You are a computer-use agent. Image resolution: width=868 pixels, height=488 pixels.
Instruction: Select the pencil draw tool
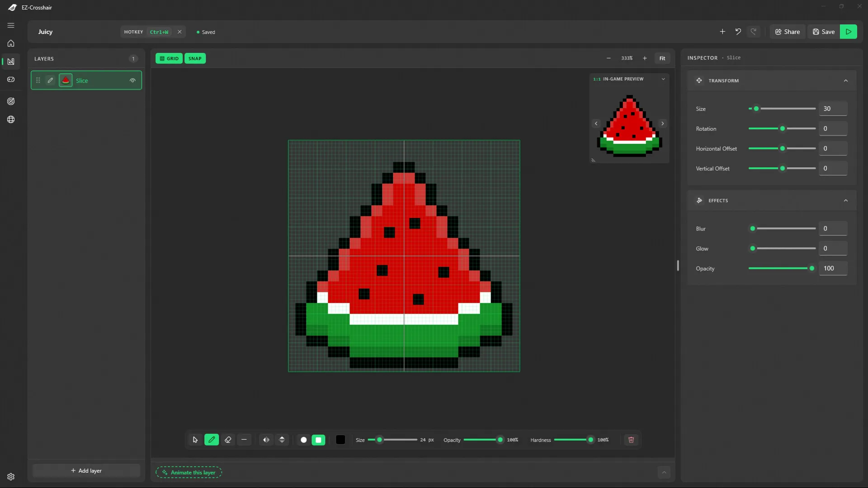tap(212, 440)
